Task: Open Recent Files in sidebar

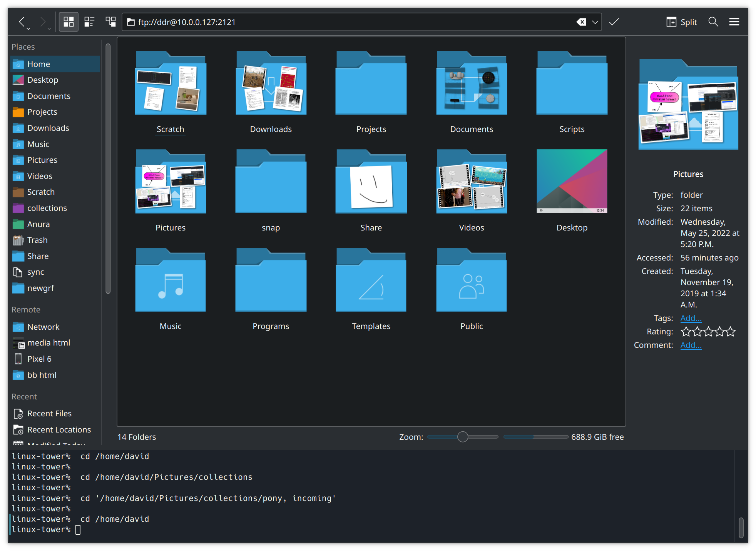Action: click(x=49, y=414)
